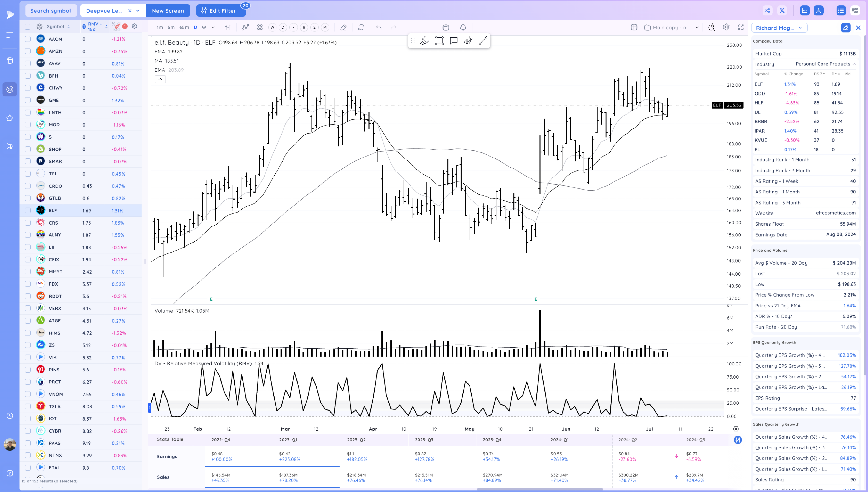Toggle the select-all checkbox in watchlist header
The width and height of the screenshot is (868, 492).
coord(28,26)
